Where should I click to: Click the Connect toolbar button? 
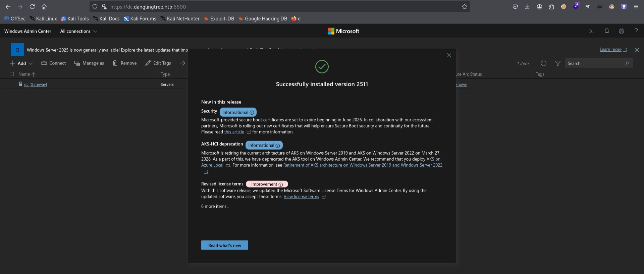coord(53,63)
